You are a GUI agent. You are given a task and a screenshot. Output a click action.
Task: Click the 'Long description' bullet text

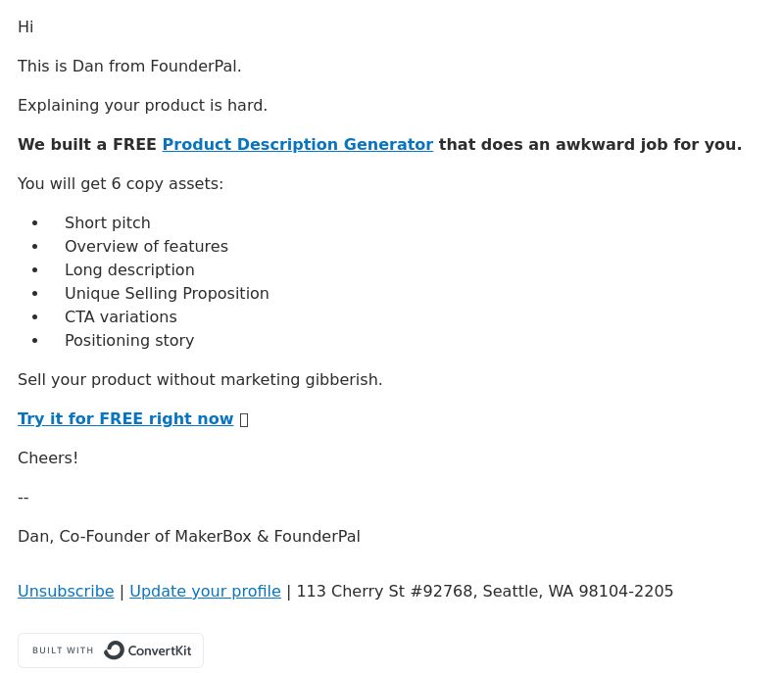pyautogui.click(x=129, y=269)
